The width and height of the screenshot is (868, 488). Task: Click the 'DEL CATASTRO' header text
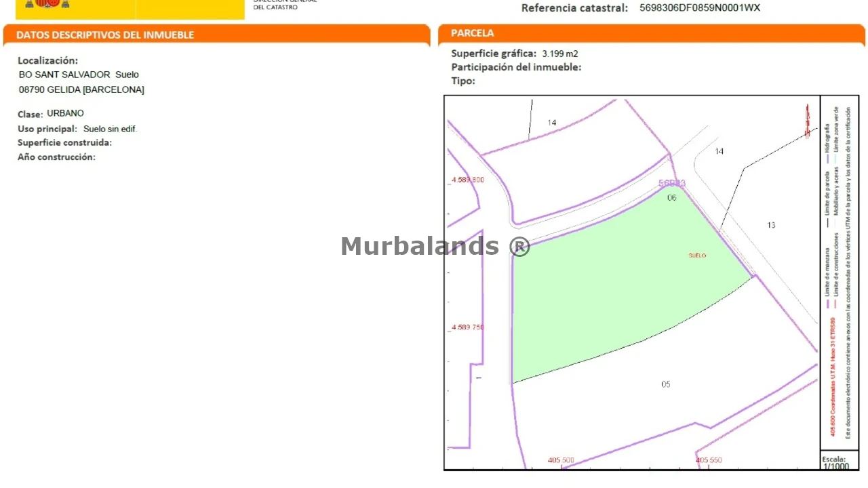pos(275,7)
